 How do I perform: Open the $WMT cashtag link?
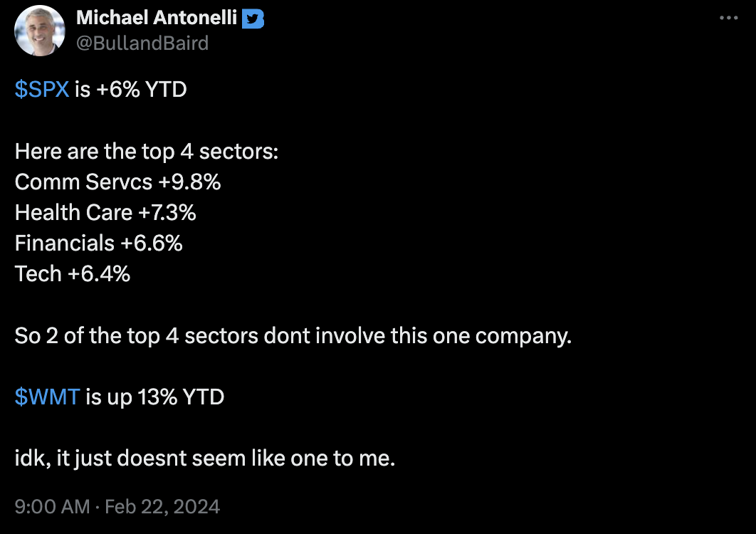[x=47, y=397]
